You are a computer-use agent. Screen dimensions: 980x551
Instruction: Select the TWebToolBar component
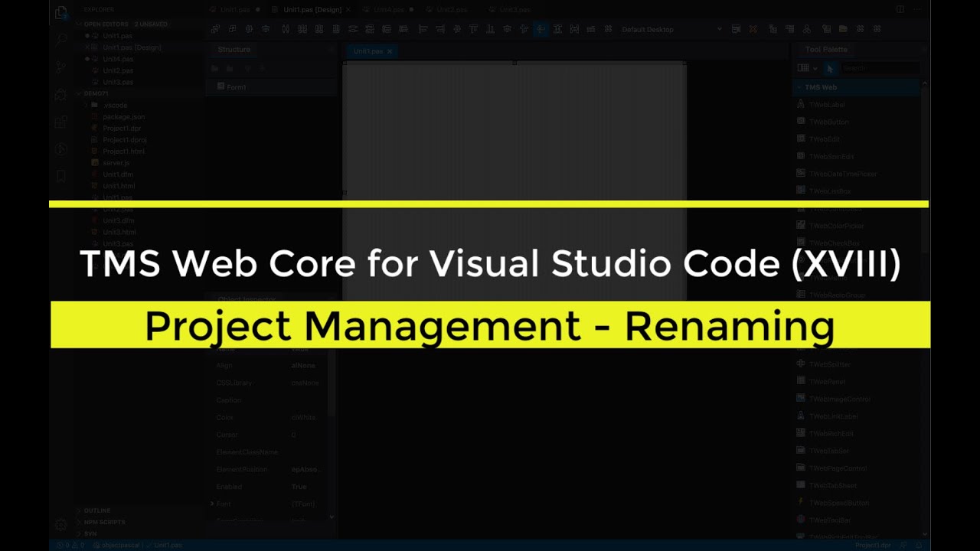(830, 520)
